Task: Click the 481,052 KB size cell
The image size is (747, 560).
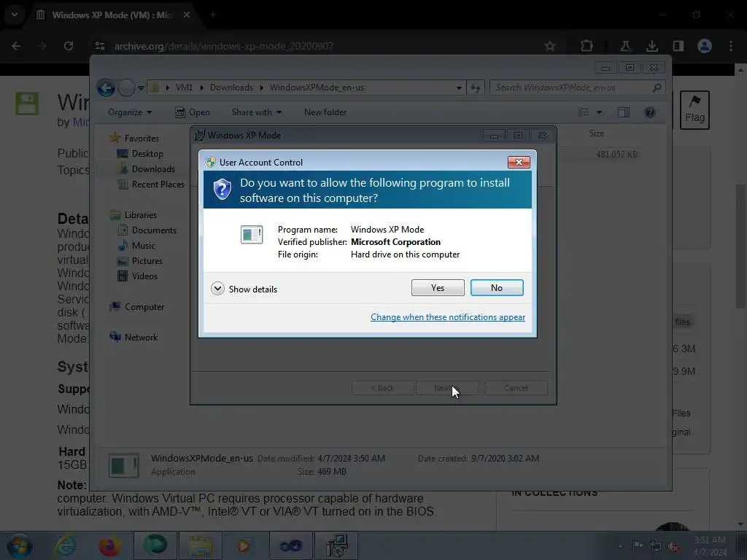Action: [616, 155]
